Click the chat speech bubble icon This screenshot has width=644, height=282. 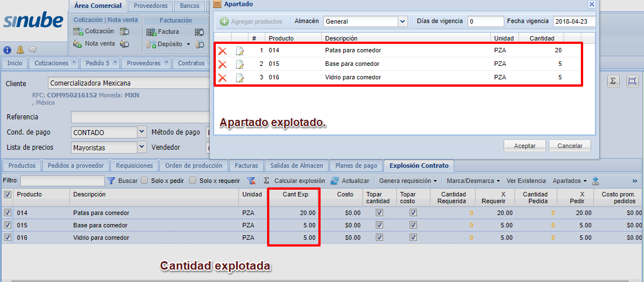[33, 50]
